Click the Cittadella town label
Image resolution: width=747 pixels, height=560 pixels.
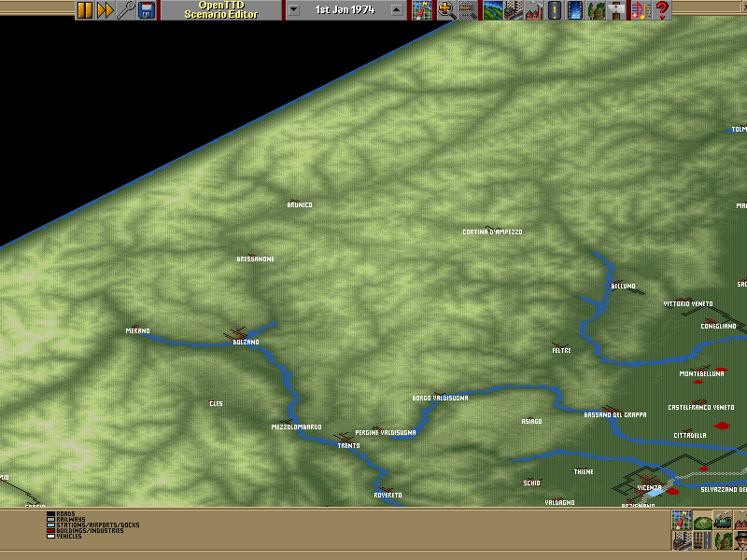click(690, 435)
